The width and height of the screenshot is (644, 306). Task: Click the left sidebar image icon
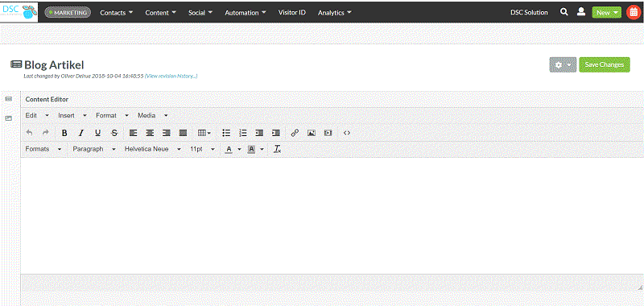(8, 118)
